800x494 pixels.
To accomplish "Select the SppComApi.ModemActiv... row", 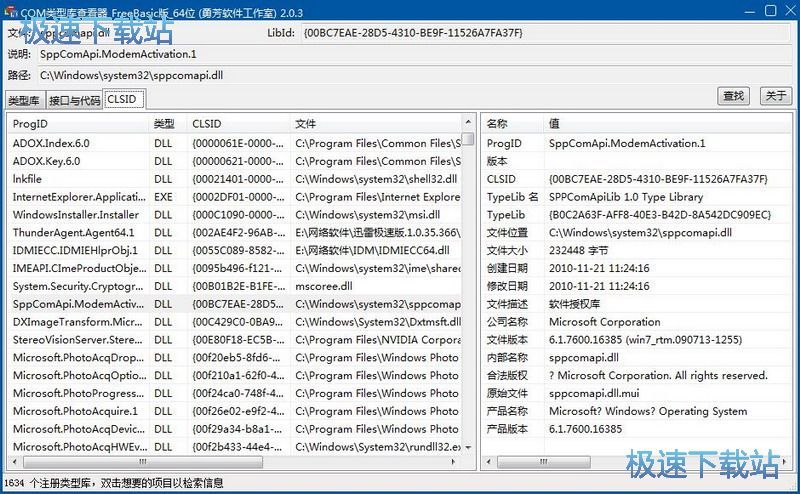I will coord(235,304).
